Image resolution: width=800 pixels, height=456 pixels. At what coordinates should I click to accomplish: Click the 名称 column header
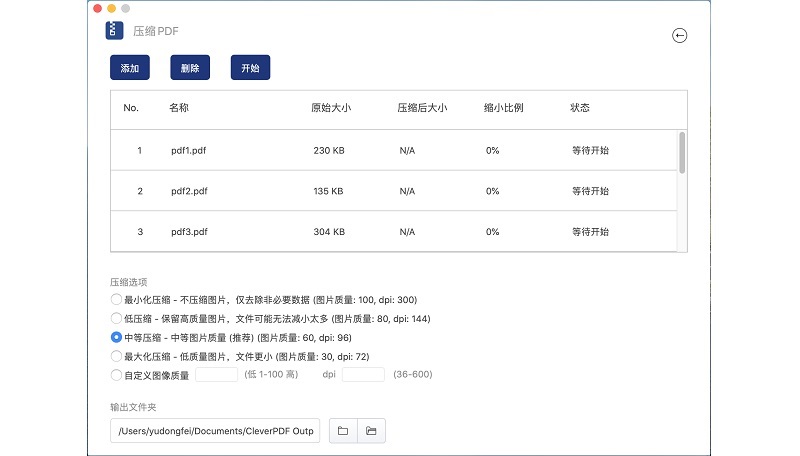[x=179, y=108]
